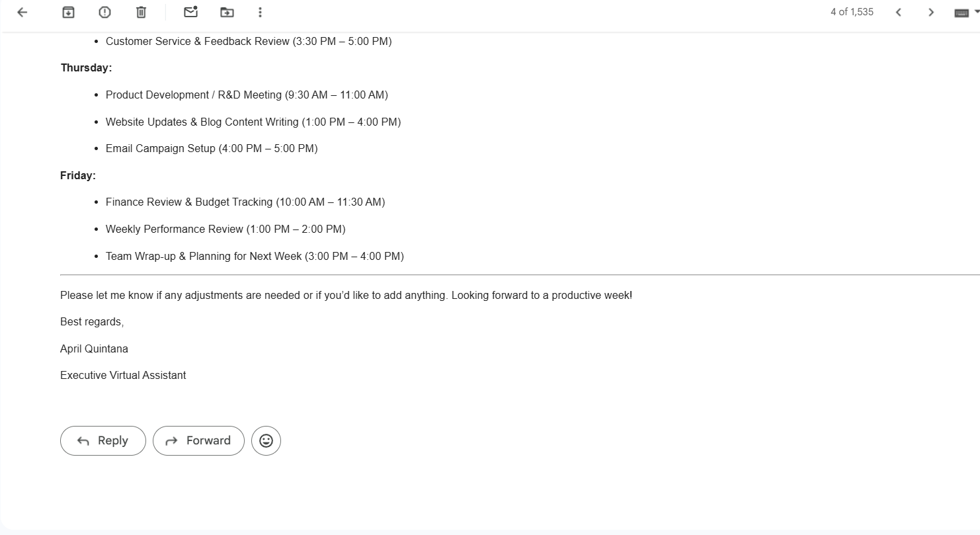Screen dimensions: 980x535
Task: Click the "Please let me know" closing sentence
Action: click(x=346, y=296)
